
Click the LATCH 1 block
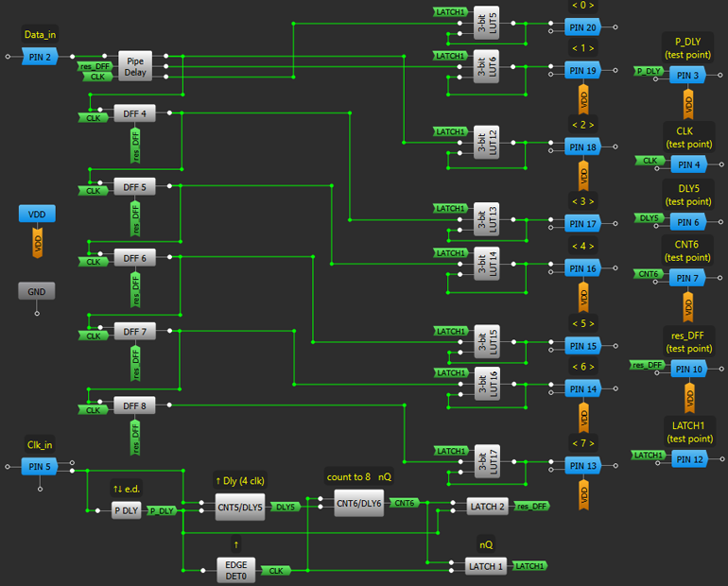pyautogui.click(x=488, y=566)
